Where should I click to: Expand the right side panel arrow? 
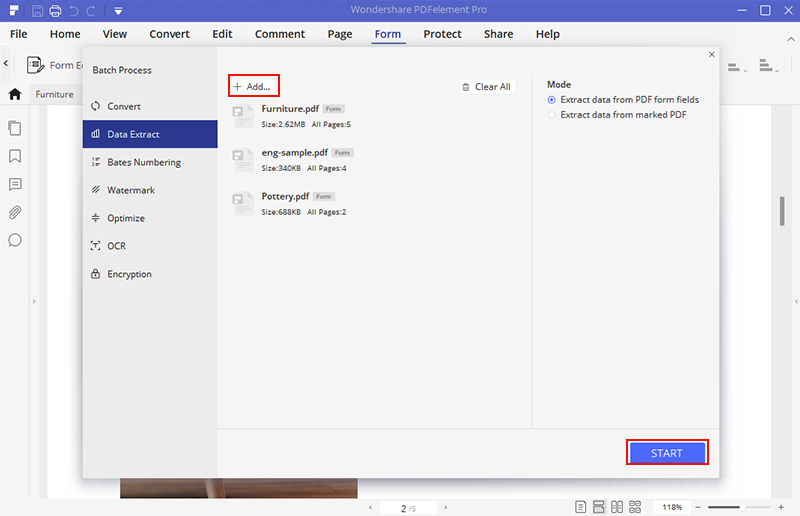point(796,301)
